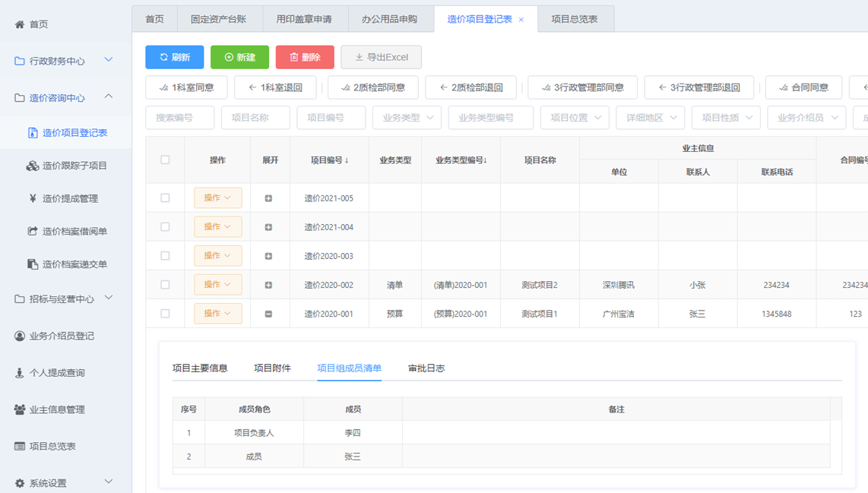Screen dimensions: 868x493
Task: Click the person icon for 个人提成查询
Action: [x=19, y=373]
